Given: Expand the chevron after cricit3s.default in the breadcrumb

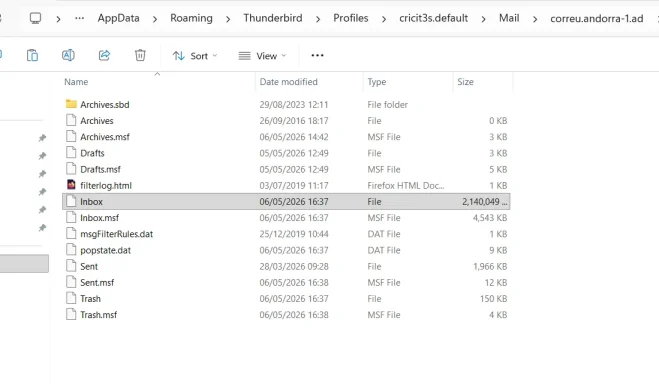Looking at the screenshot, I should tap(483, 19).
